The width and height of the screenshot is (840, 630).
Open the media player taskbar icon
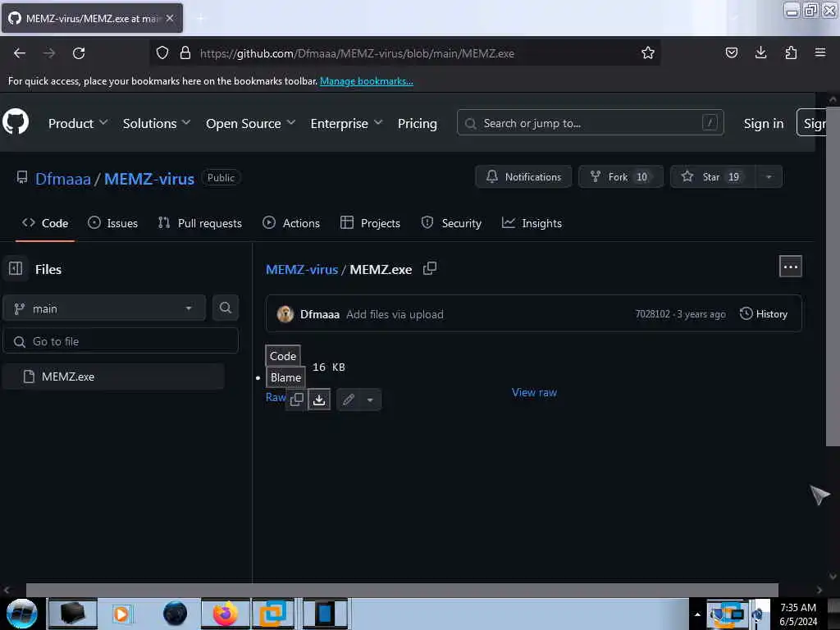point(121,614)
